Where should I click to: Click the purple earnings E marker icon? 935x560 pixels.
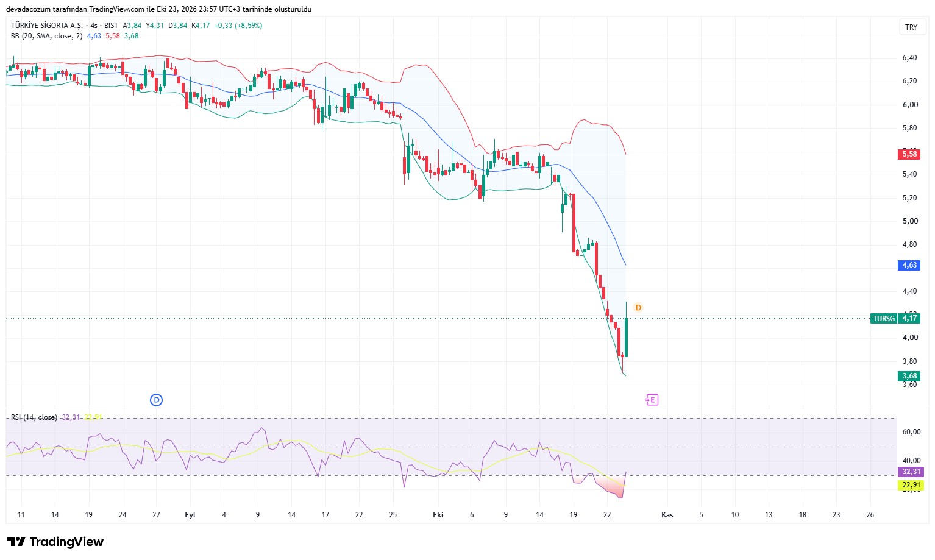click(652, 400)
